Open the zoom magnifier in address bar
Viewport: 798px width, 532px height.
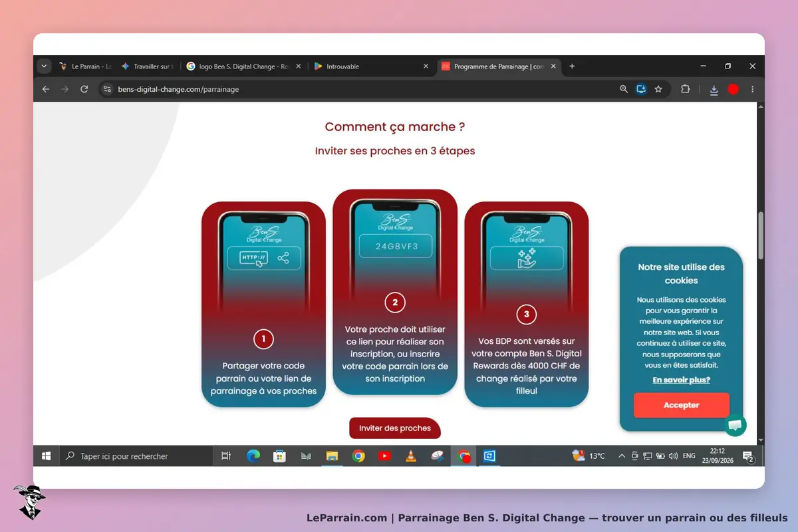(x=624, y=89)
